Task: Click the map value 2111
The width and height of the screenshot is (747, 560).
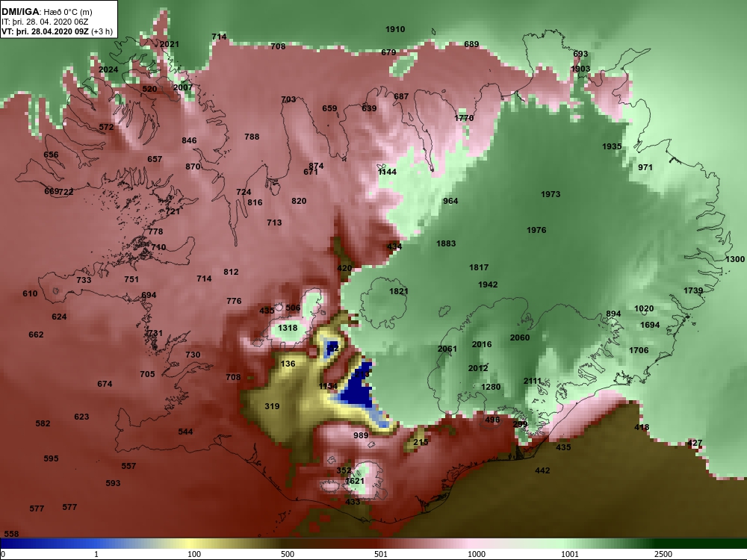Action: pos(533,381)
